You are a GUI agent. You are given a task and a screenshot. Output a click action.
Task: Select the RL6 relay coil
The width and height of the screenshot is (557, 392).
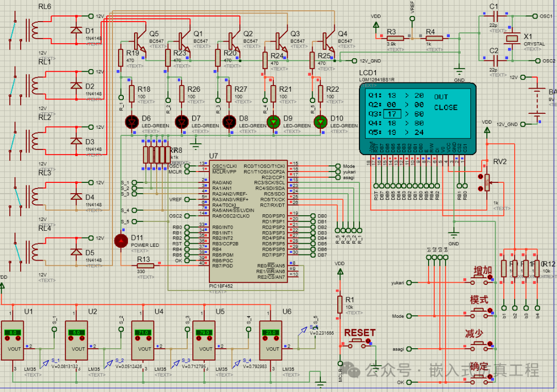click(35, 30)
